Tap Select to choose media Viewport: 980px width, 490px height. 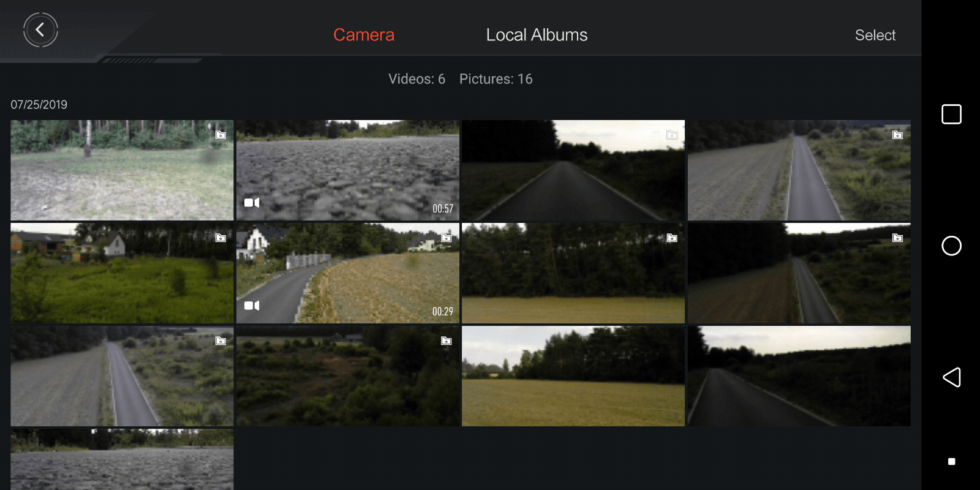point(875,36)
